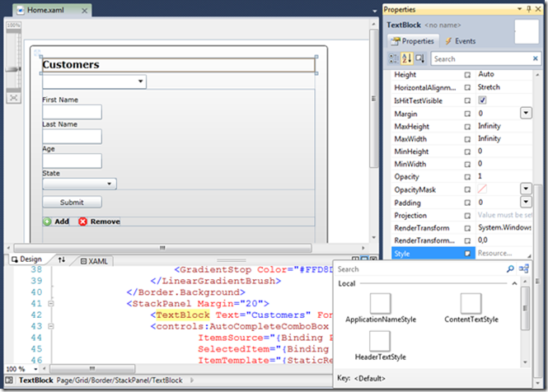Open the Properties tab
Screen dimensions: 548x392
[x=412, y=41]
